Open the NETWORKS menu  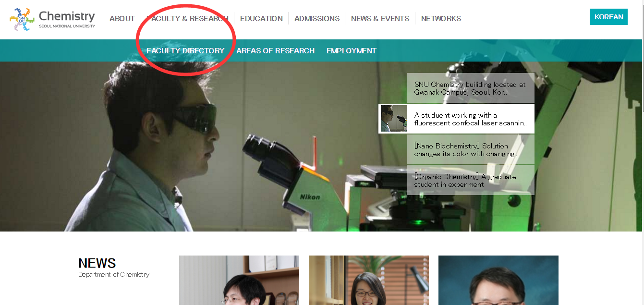click(441, 19)
